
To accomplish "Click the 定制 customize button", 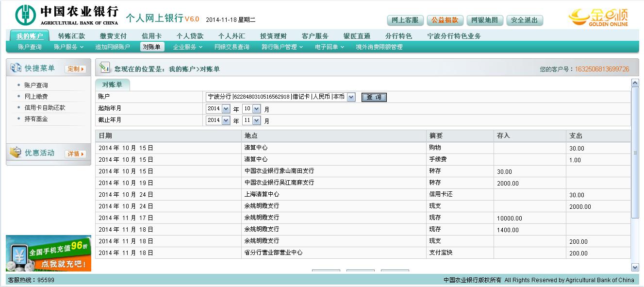I will (x=75, y=69).
